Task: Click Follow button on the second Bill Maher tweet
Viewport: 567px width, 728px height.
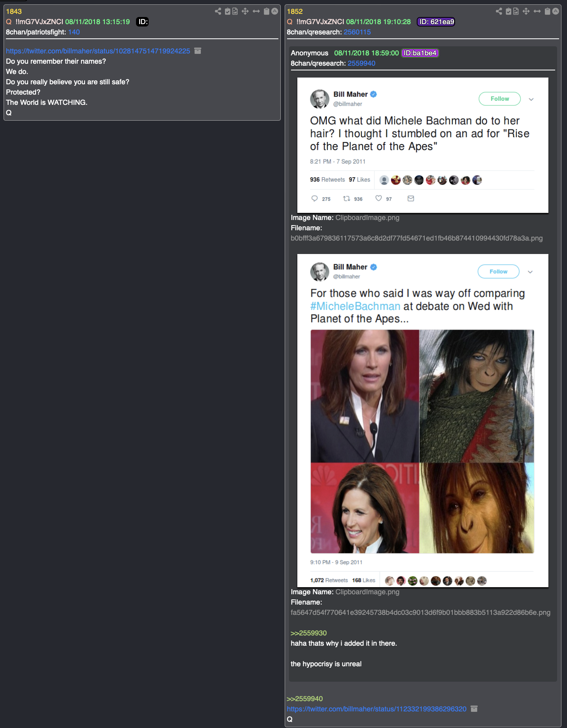Action: coord(499,271)
